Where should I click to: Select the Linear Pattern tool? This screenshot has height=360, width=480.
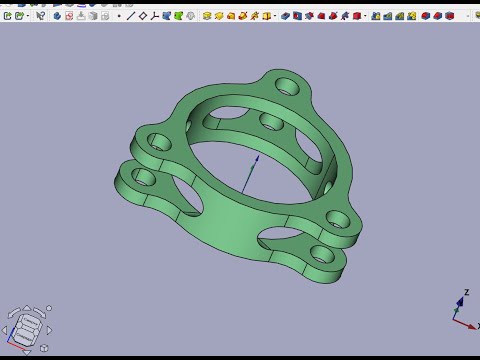(388, 16)
